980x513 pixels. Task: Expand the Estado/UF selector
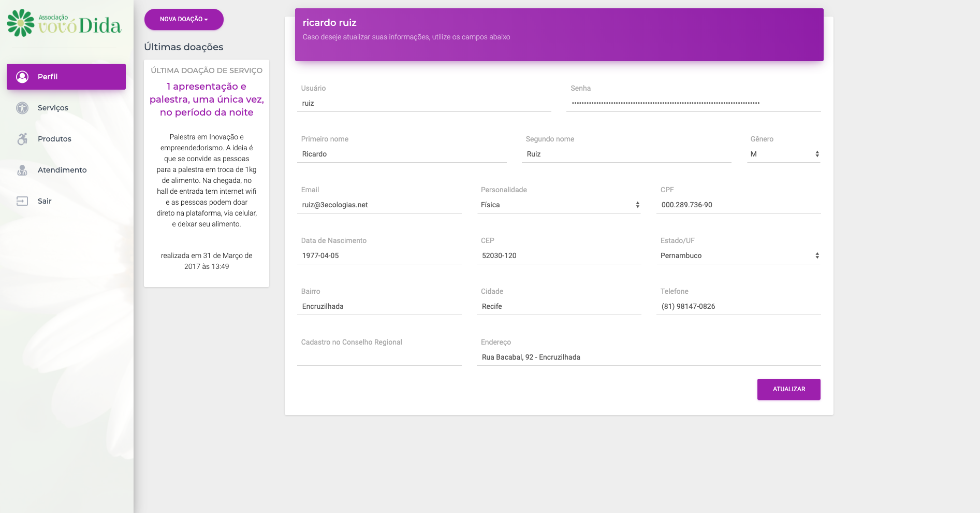tap(738, 255)
